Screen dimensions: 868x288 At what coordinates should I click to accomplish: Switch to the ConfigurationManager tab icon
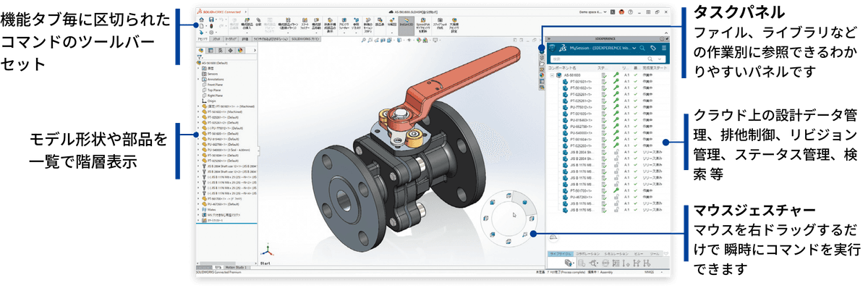click(x=221, y=50)
